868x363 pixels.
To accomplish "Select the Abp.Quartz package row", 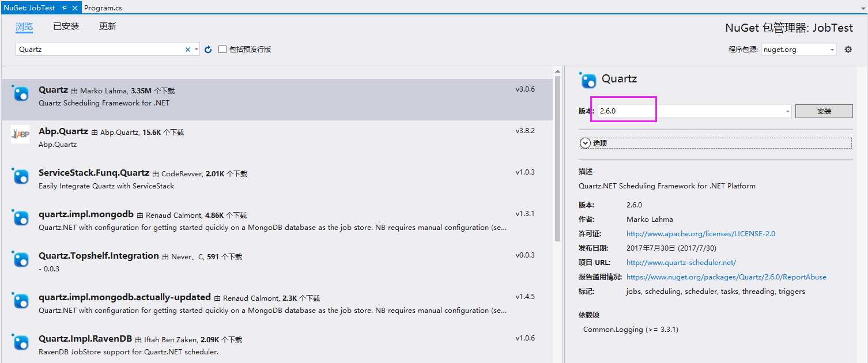I will pyautogui.click(x=277, y=141).
